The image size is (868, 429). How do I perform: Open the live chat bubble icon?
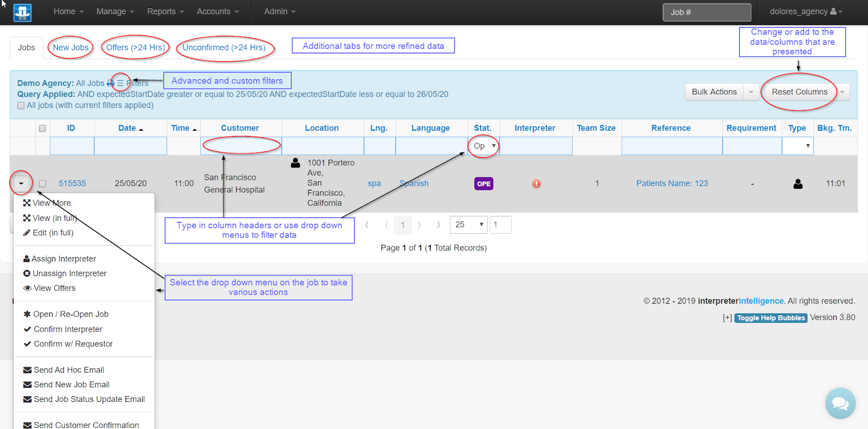[x=840, y=404]
